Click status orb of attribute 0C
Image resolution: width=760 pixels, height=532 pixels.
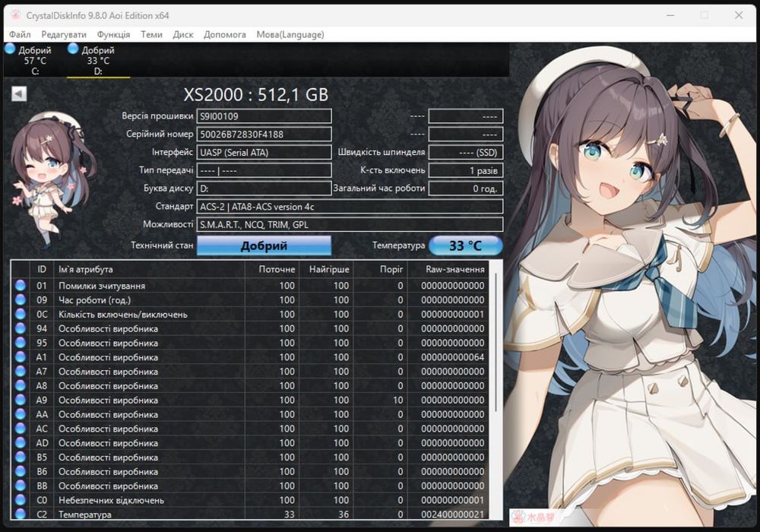21,314
